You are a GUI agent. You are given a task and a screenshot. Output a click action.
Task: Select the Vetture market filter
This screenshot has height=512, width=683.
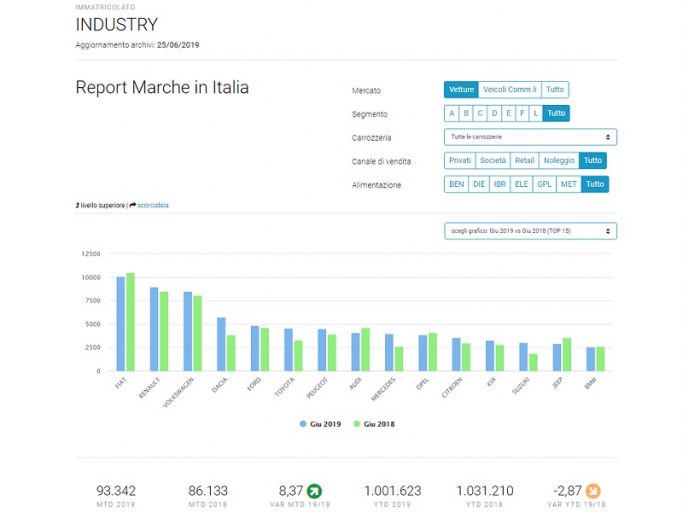tap(461, 90)
